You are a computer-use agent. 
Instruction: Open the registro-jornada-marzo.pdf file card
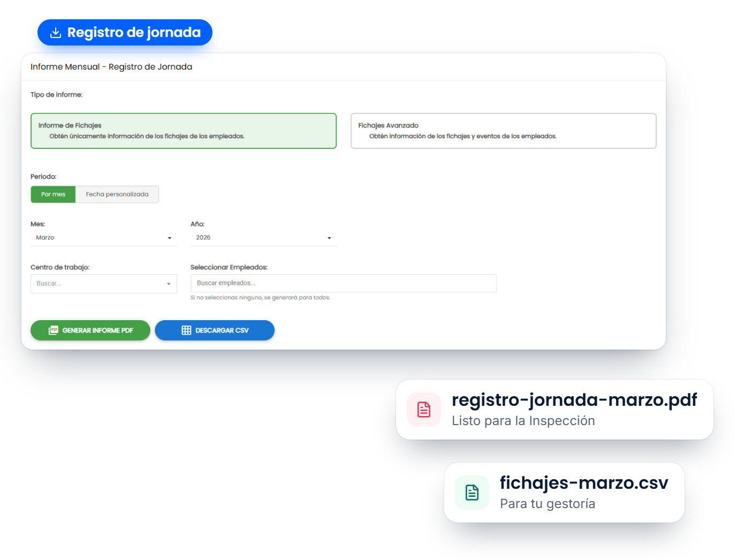tap(554, 410)
